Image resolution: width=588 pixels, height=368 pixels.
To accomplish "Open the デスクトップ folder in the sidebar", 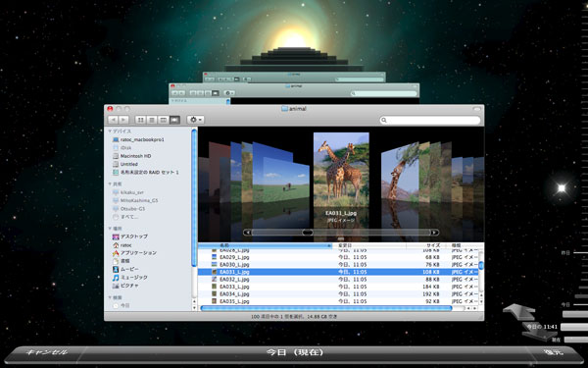I will [134, 237].
